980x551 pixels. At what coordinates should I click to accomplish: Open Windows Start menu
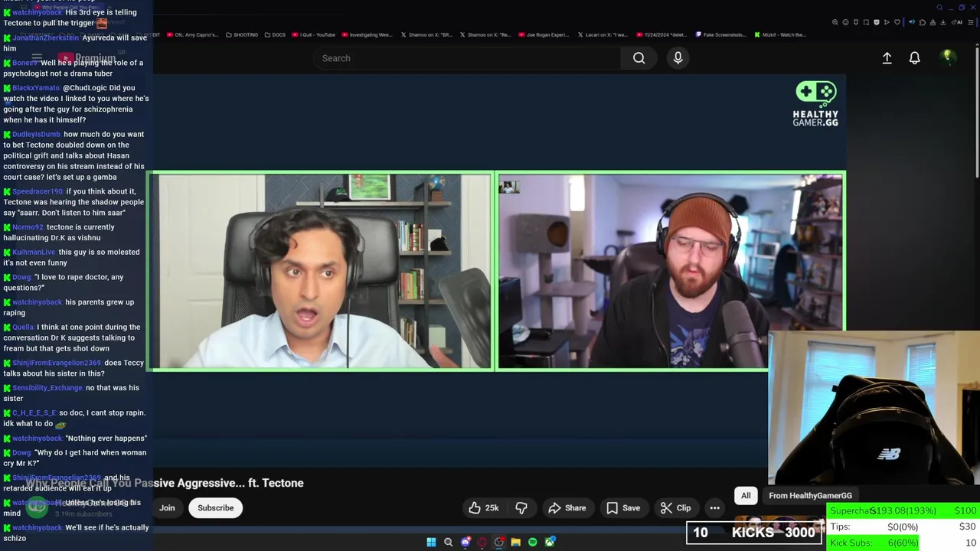tap(431, 542)
